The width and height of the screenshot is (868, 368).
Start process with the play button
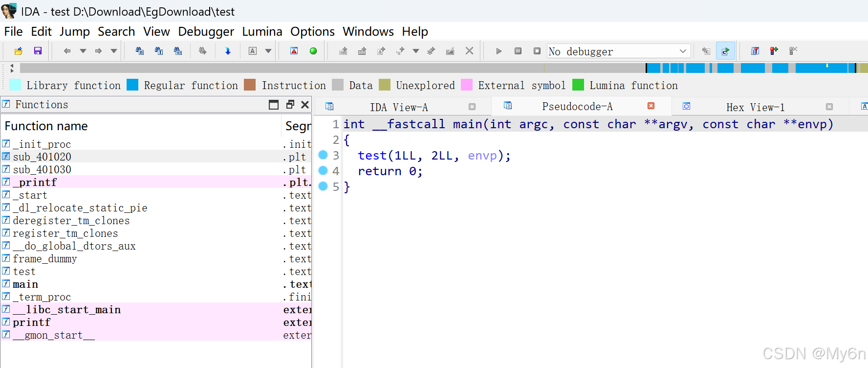(499, 51)
